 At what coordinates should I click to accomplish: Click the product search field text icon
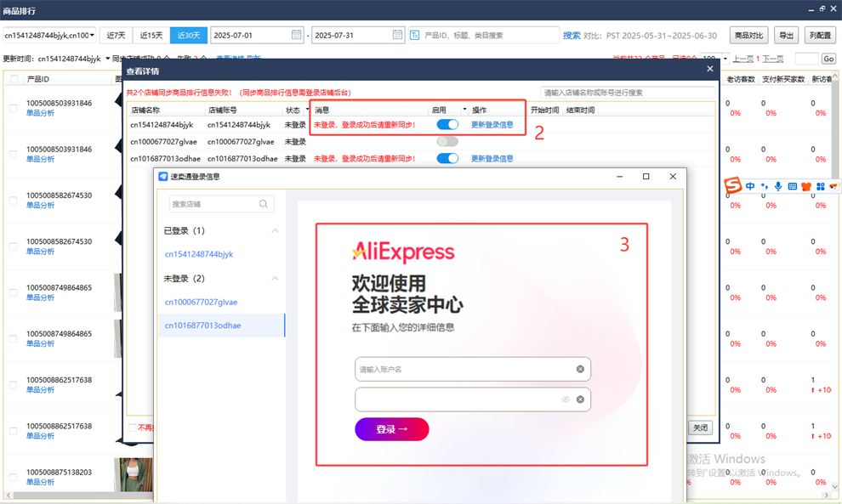point(414,35)
